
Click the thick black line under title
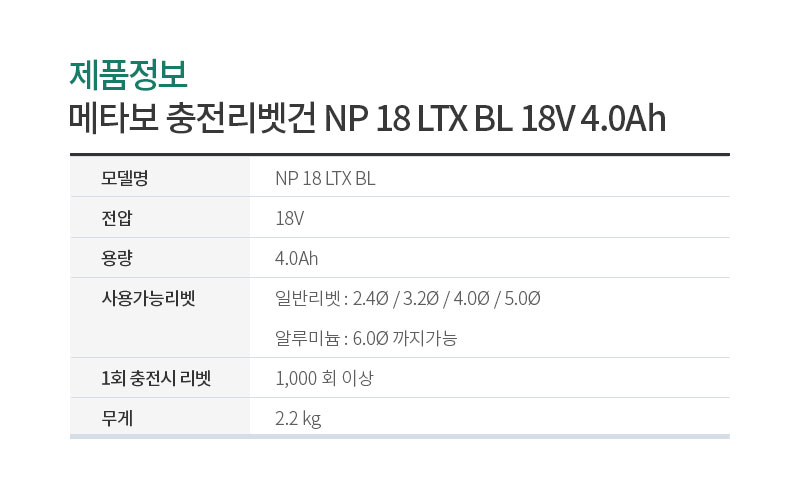399,154
